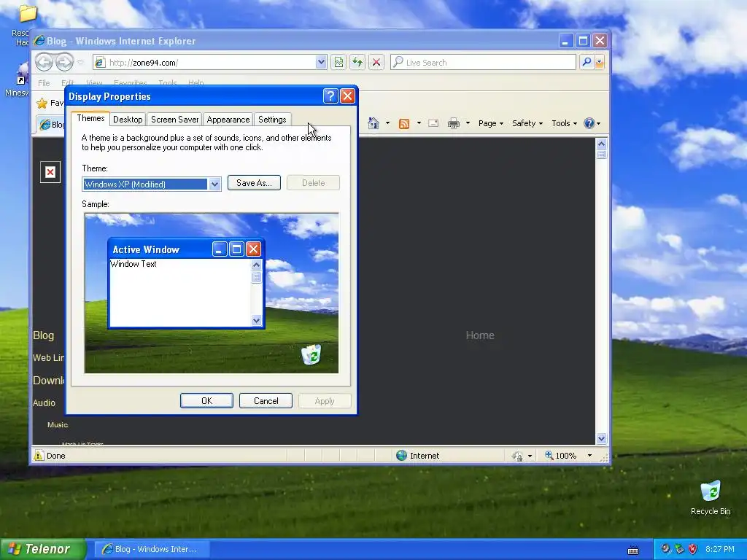Click the Read Mail envelope icon

[x=433, y=123]
